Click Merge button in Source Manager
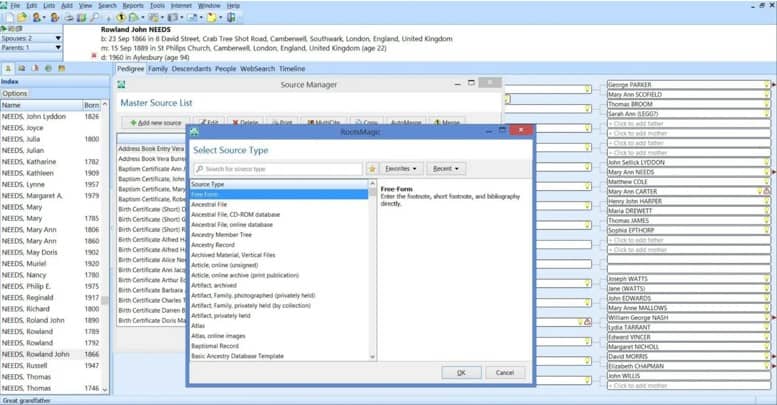The height and width of the screenshot is (405, 777). 447,122
